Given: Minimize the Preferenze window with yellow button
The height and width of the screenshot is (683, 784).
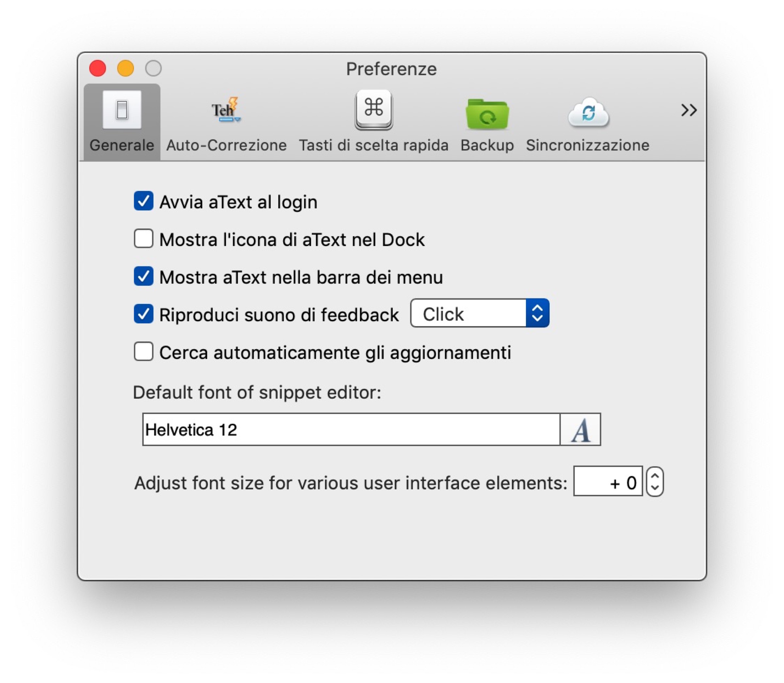Looking at the screenshot, I should tap(125, 69).
